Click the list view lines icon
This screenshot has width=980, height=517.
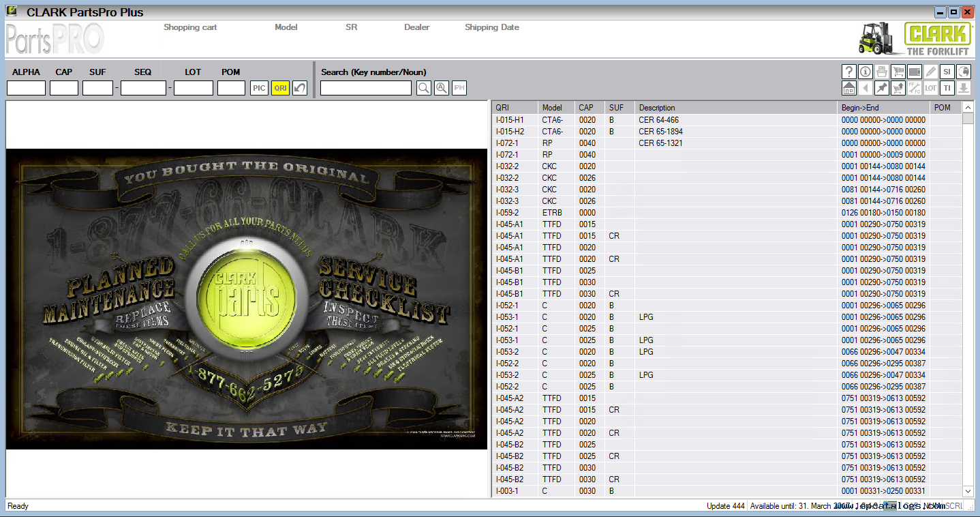click(915, 72)
